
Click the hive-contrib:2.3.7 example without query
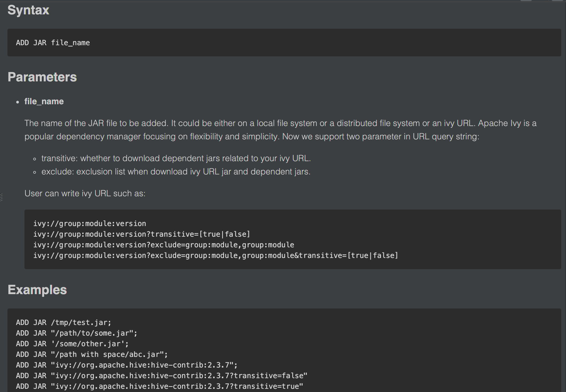126,365
